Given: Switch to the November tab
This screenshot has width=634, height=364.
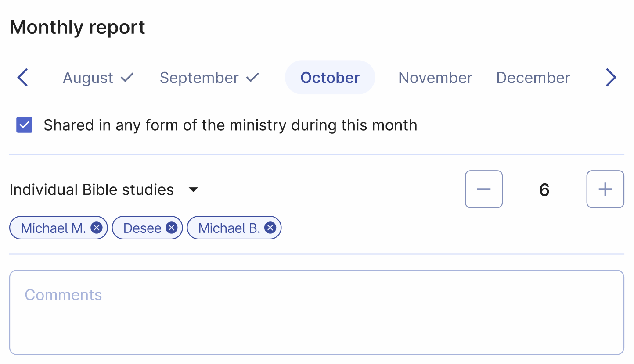Looking at the screenshot, I should [x=435, y=77].
